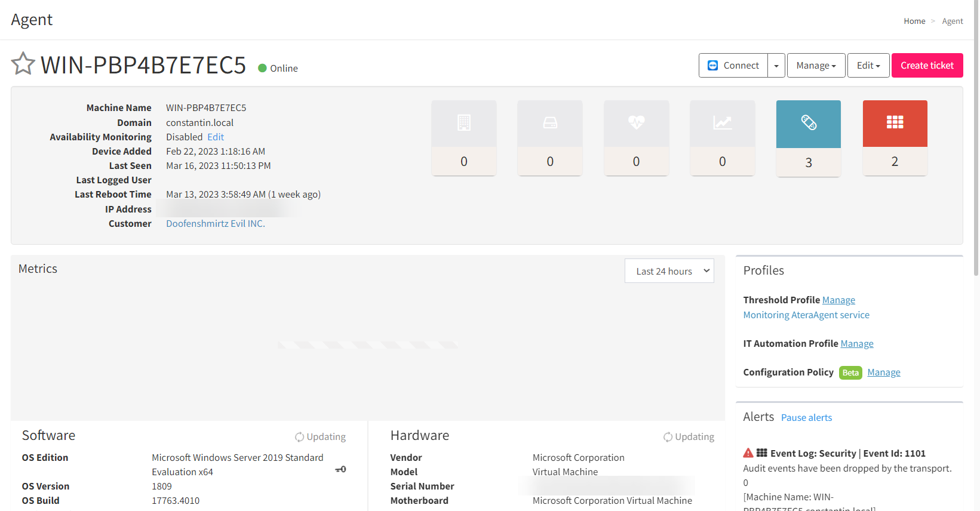Open the Doofenshmirtz Evil INC. customer link
980x511 pixels.
point(215,224)
